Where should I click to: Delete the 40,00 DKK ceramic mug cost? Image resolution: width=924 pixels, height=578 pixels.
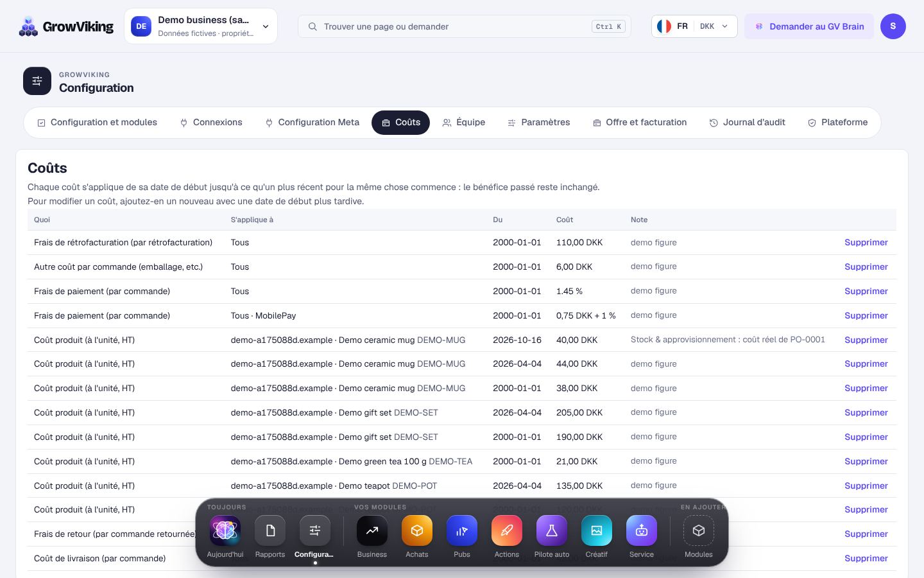click(x=866, y=340)
